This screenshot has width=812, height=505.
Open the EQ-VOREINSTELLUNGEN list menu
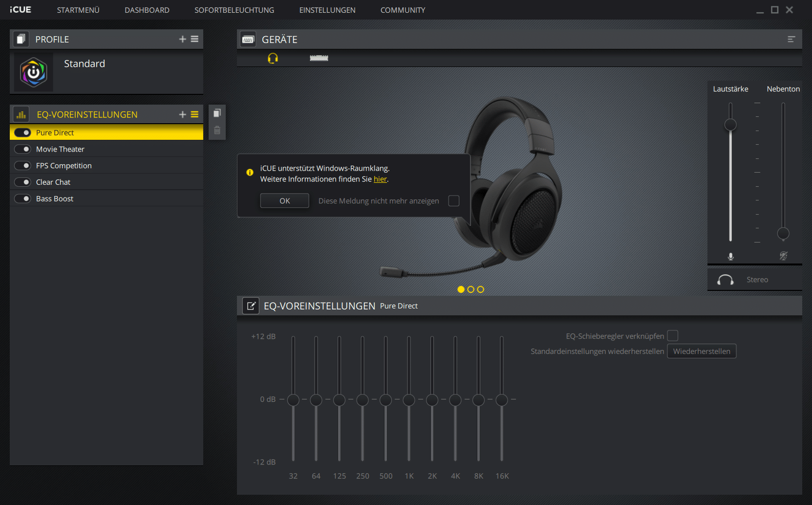pyautogui.click(x=194, y=114)
